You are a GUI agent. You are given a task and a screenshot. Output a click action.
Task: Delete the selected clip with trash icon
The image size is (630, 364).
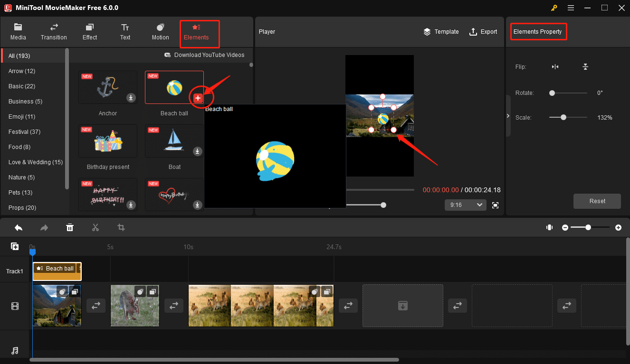70,228
